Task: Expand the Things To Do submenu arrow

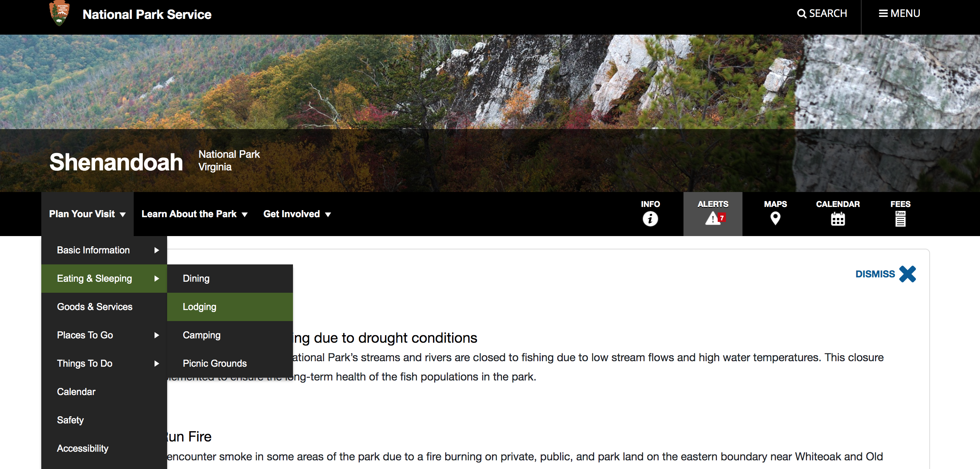Action: coord(157,364)
